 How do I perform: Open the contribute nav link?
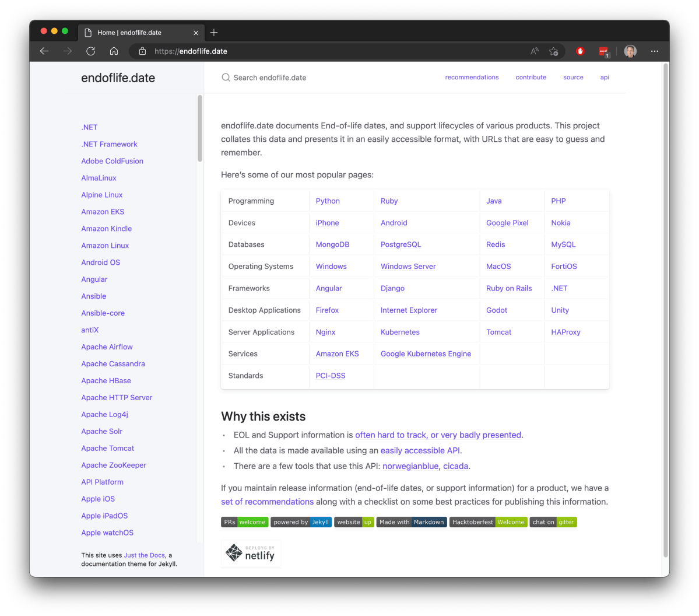point(531,77)
